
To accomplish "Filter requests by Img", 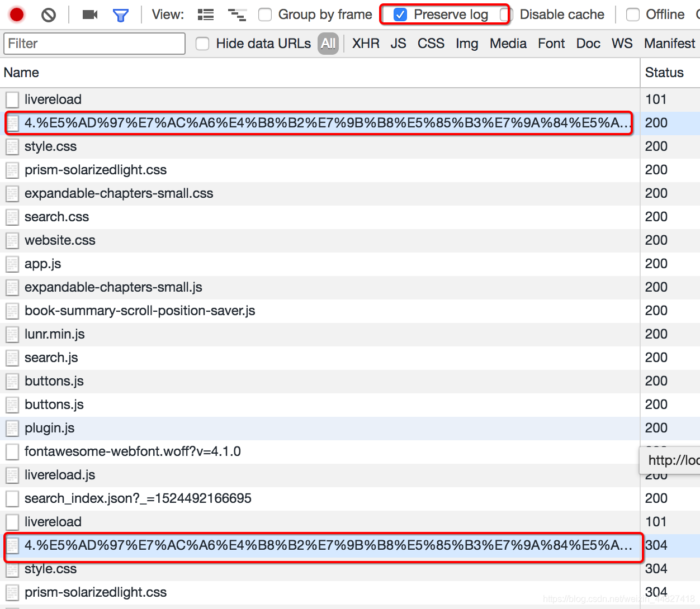I will point(467,44).
